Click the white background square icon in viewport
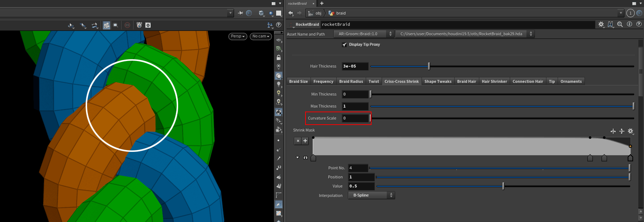Viewport: 644px width, 222px height. point(279,13)
